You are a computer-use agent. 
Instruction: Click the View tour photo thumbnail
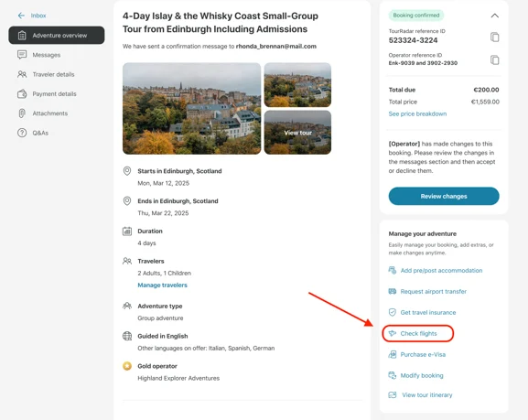[297, 133]
